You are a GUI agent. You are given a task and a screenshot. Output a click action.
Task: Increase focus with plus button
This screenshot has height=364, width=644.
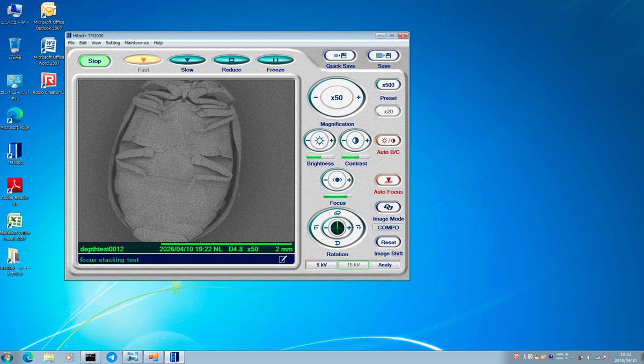pos(349,180)
